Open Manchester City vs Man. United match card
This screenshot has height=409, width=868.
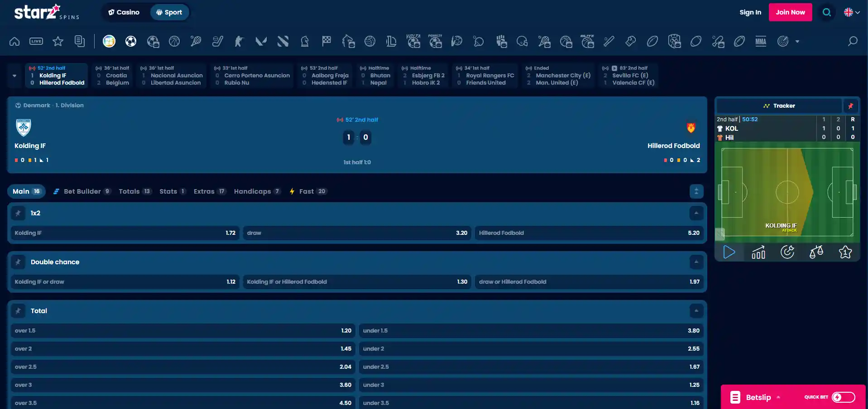click(558, 76)
